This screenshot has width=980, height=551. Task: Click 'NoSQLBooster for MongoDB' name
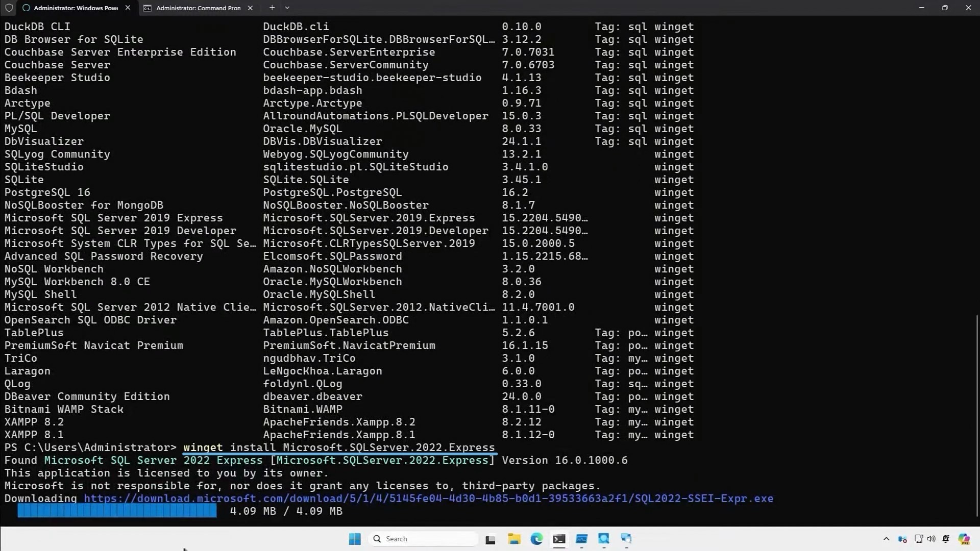click(x=84, y=205)
